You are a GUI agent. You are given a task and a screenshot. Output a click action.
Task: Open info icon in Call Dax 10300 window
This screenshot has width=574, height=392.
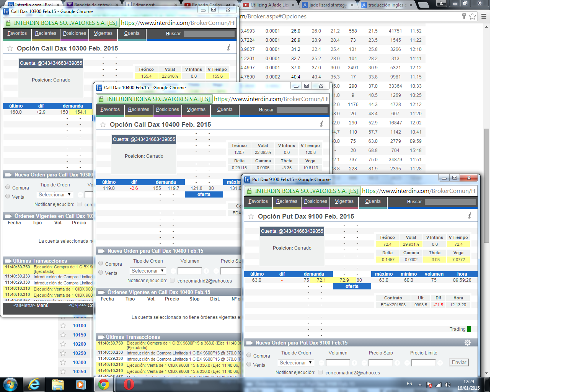[x=228, y=47]
